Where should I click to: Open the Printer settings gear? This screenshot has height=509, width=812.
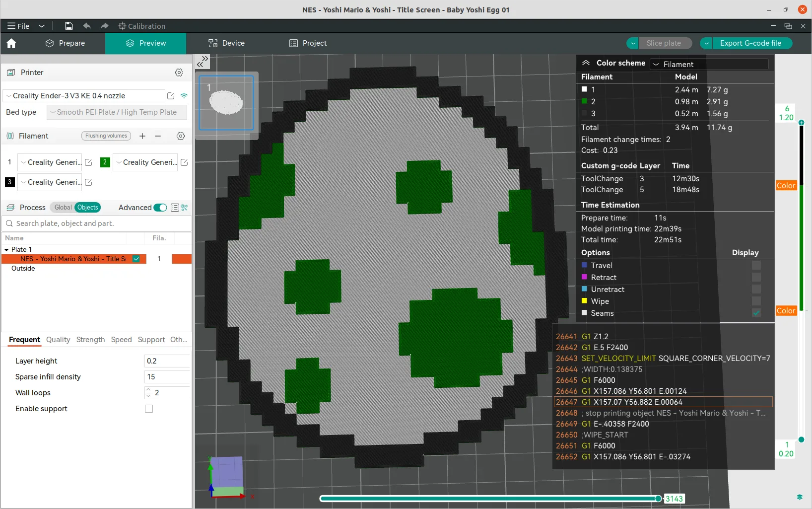coord(179,73)
